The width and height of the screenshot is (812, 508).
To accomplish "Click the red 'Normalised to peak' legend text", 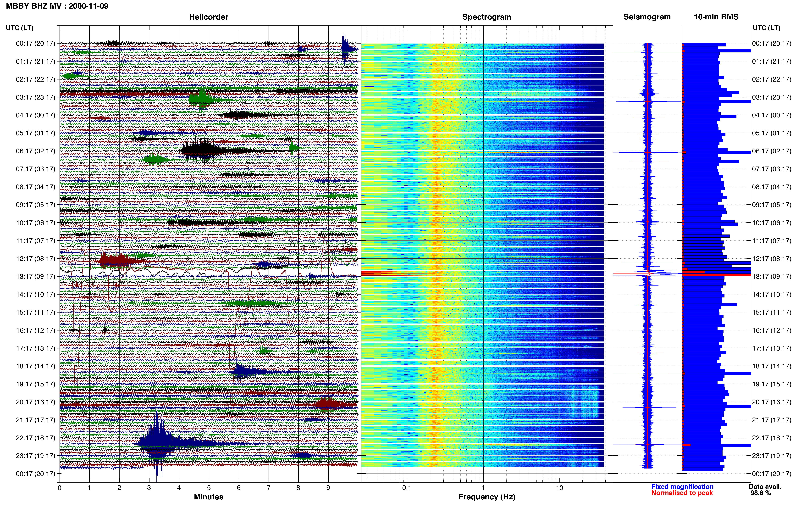I will tap(682, 493).
